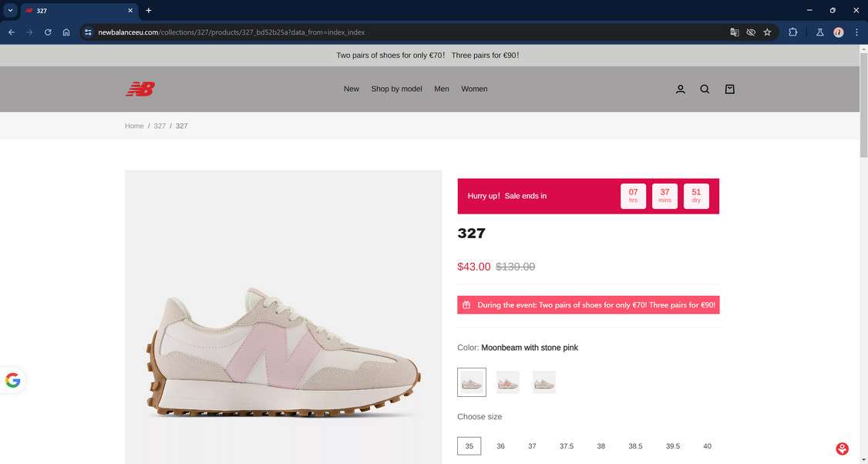Image resolution: width=868 pixels, height=464 pixels.
Task: Click the search magnifier icon
Action: 705,89
